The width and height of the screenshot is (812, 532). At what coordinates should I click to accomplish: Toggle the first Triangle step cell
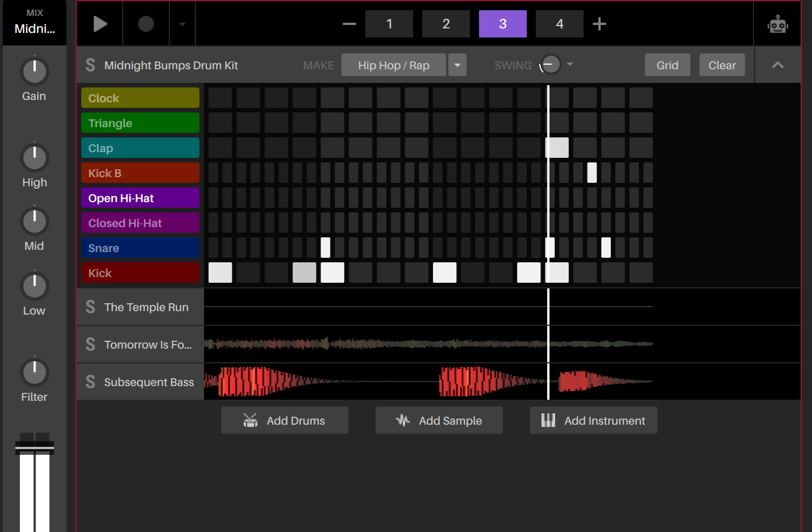coord(220,123)
